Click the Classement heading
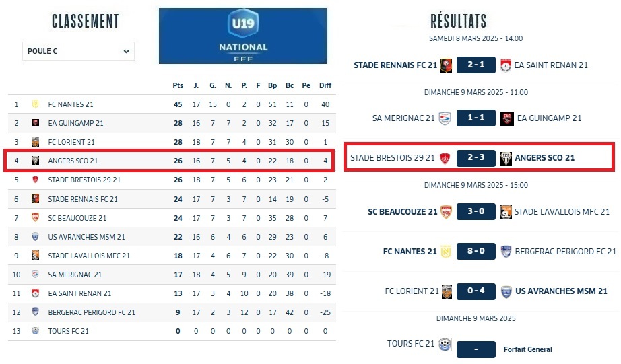The image size is (621, 364). pyautogui.click(x=86, y=22)
